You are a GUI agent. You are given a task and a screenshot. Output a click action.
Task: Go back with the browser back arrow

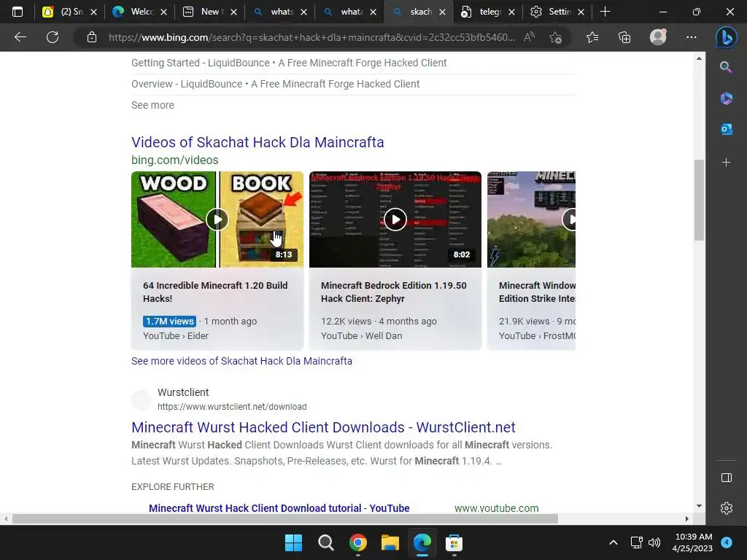coord(20,37)
